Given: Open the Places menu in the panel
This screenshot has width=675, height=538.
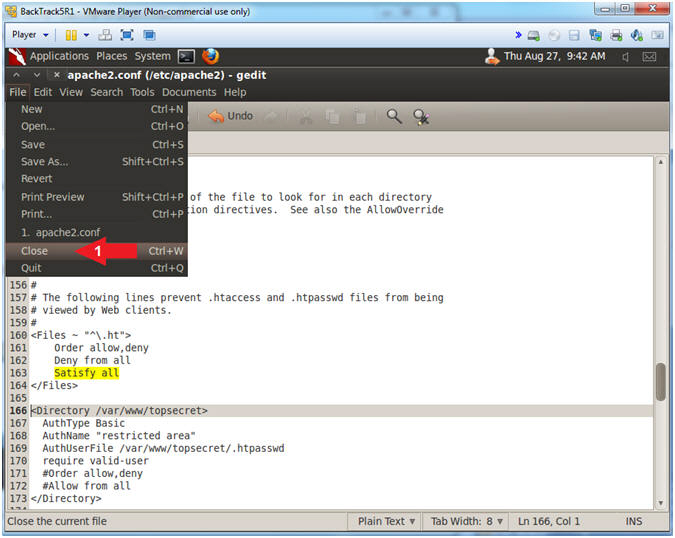Looking at the screenshot, I should click(111, 56).
